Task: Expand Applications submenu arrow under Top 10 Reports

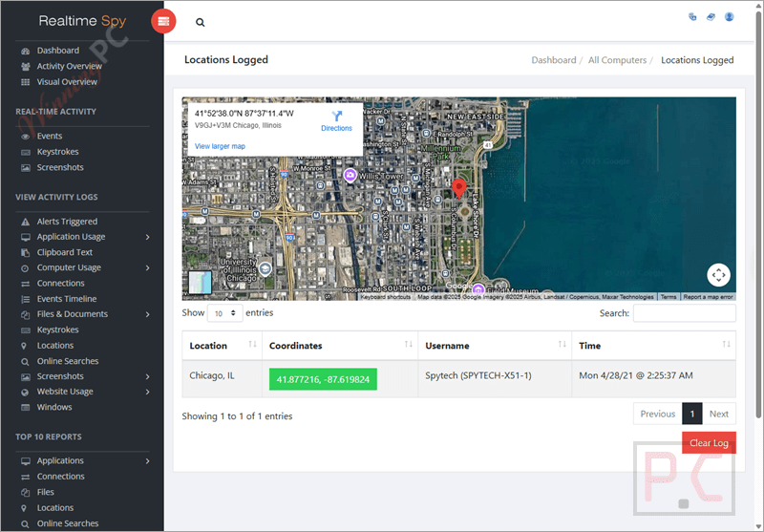Action: coord(148,461)
